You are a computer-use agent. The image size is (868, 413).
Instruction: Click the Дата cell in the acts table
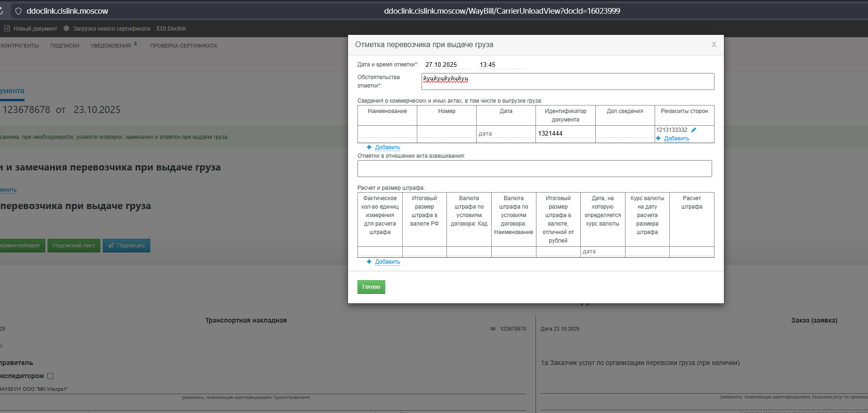click(506, 134)
